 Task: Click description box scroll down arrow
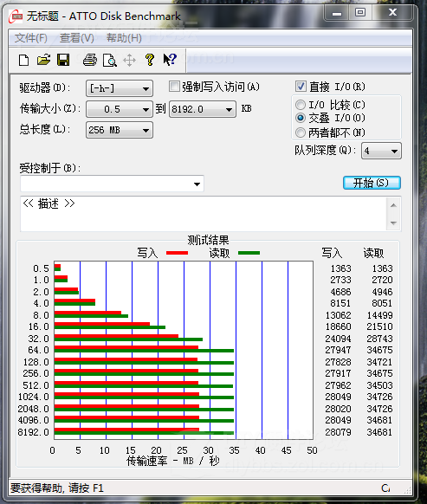click(x=393, y=223)
